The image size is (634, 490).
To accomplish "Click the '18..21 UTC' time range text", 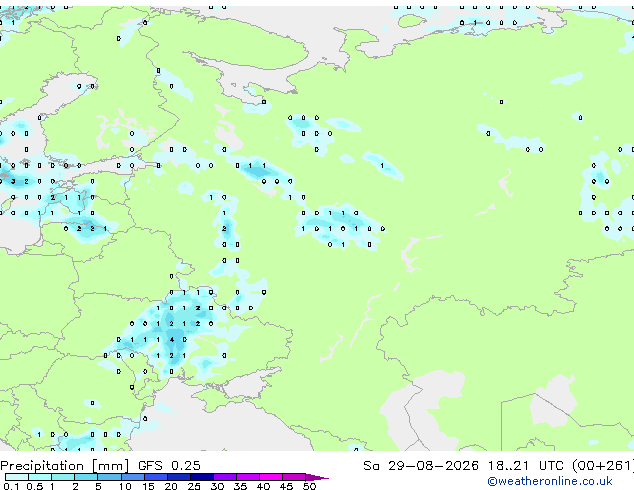I will 526,466.
